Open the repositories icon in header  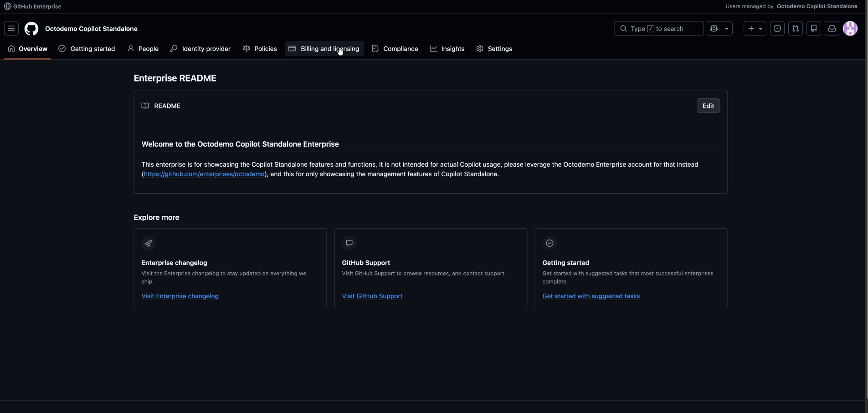click(x=814, y=28)
